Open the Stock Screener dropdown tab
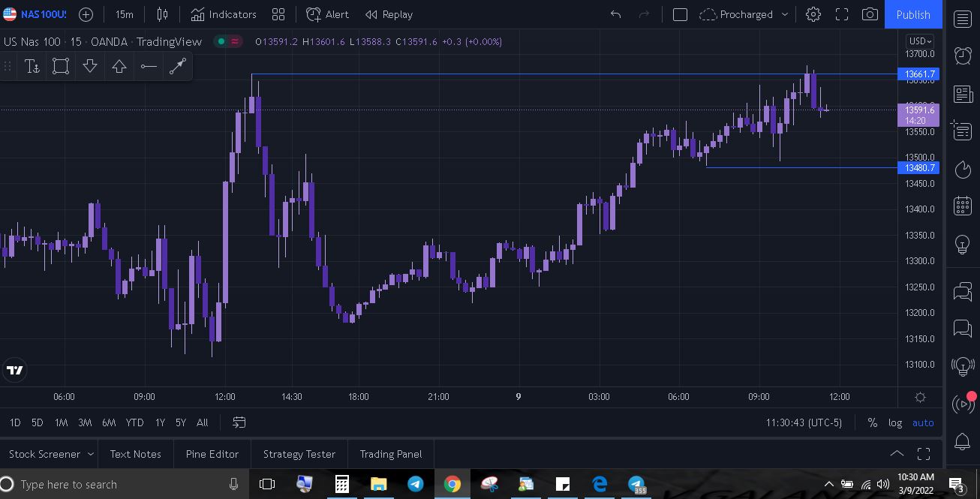 [50, 454]
